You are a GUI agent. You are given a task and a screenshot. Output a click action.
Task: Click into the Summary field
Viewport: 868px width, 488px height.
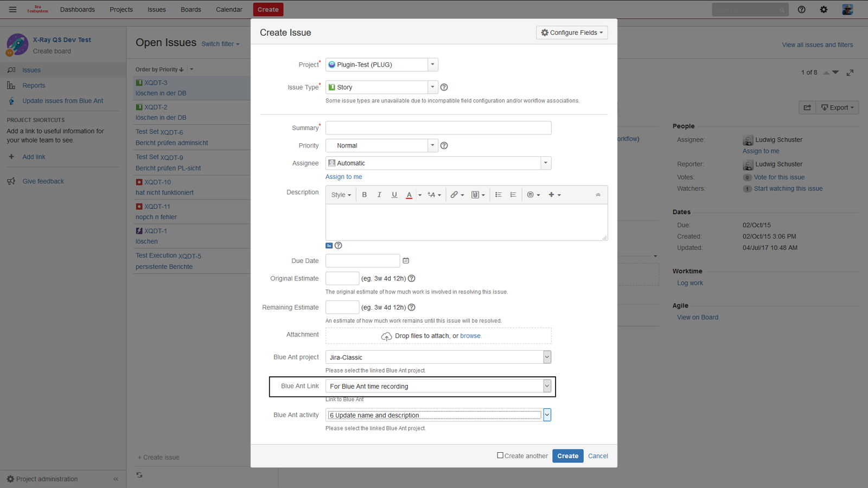(x=438, y=128)
